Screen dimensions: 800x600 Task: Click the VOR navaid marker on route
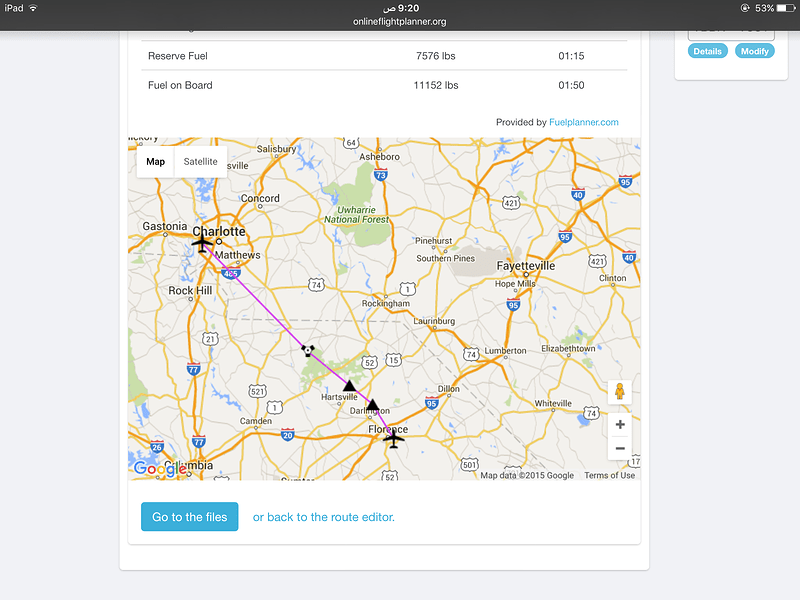(x=308, y=351)
